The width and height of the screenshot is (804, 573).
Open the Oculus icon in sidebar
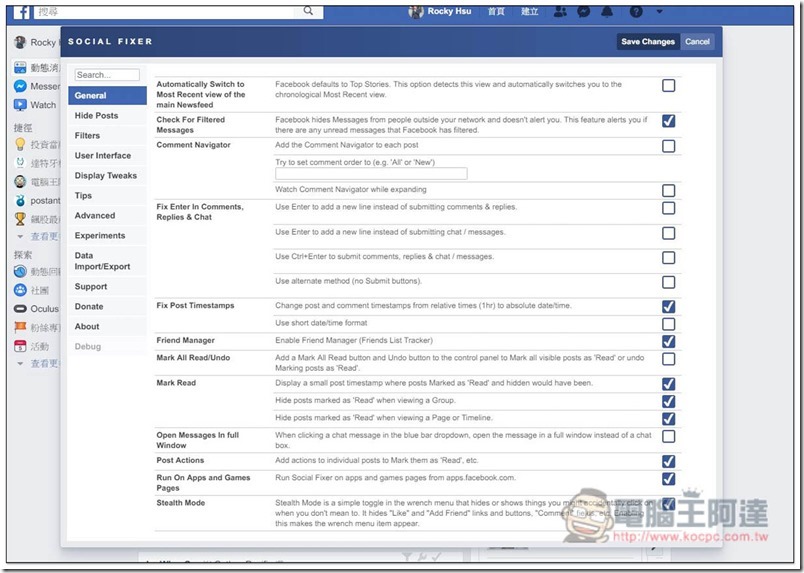(20, 309)
